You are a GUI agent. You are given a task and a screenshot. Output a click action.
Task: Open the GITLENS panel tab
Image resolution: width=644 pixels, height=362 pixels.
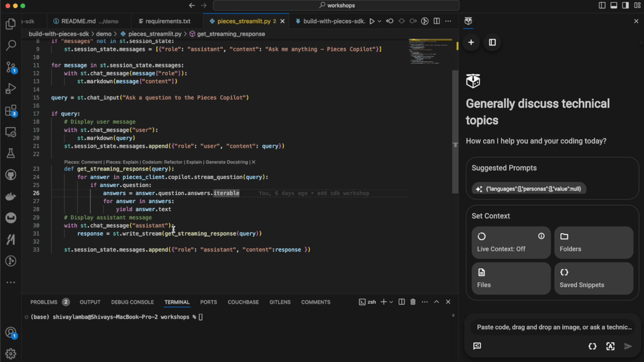pyautogui.click(x=280, y=302)
